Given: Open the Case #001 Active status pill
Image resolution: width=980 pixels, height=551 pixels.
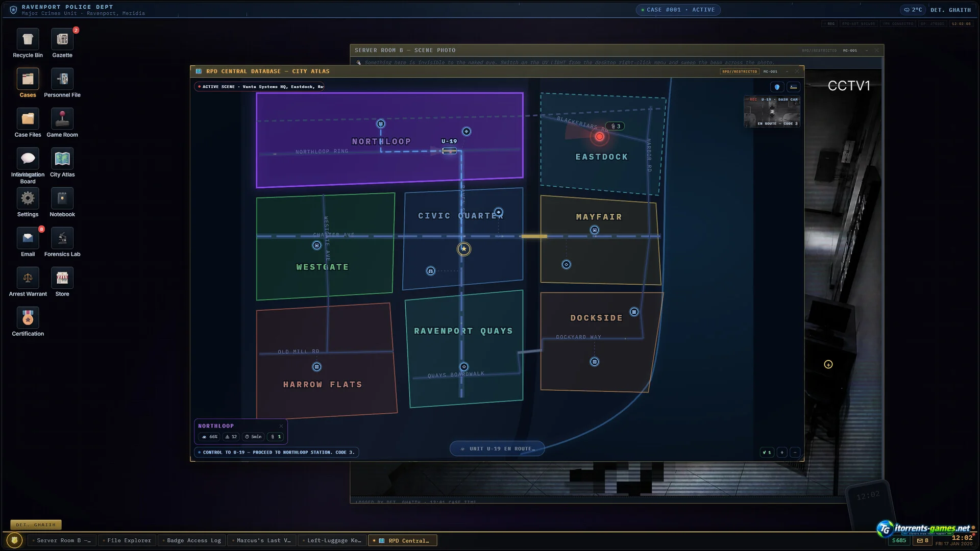Looking at the screenshot, I should click(678, 10).
